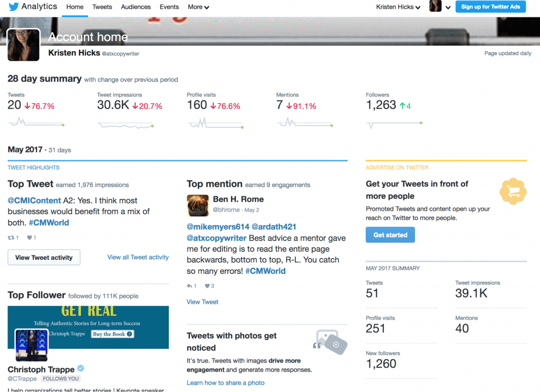Open View all Tweet activity link
This screenshot has height=392, width=540.
[x=138, y=257]
